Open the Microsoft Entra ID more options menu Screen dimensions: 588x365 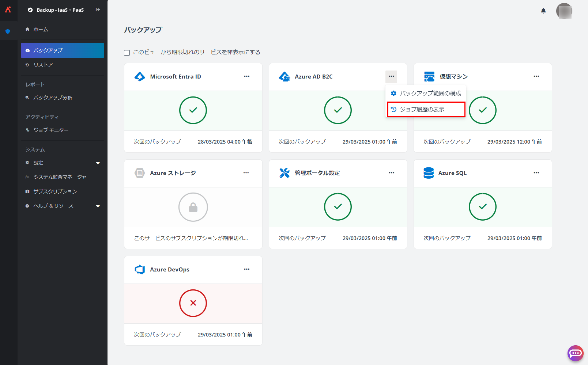247,76
